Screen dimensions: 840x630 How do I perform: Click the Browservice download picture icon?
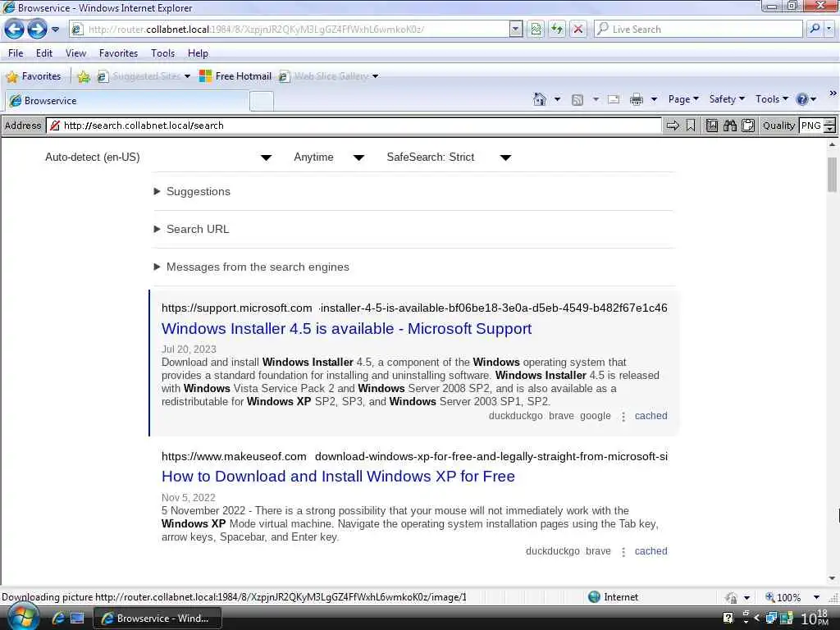click(711, 126)
